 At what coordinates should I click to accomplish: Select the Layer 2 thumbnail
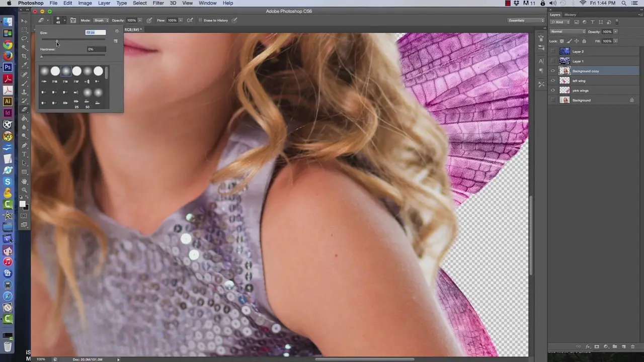(565, 51)
